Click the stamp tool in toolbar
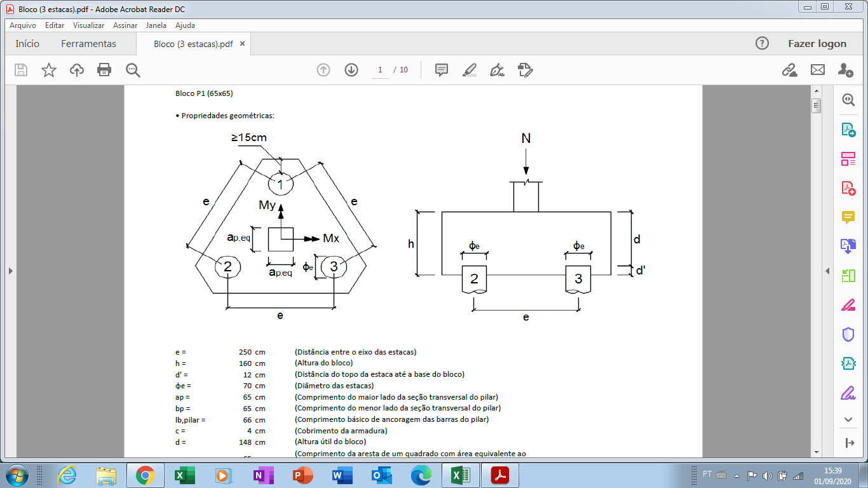The image size is (868, 488). click(525, 70)
